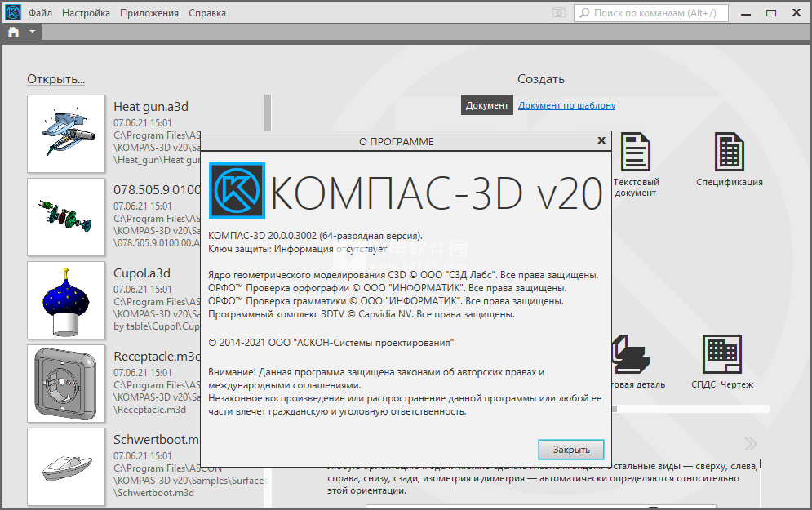Image resolution: width=812 pixels, height=510 pixels.
Task: Open the Schwertboot.m3d boat thumbnail
Action: [x=66, y=467]
